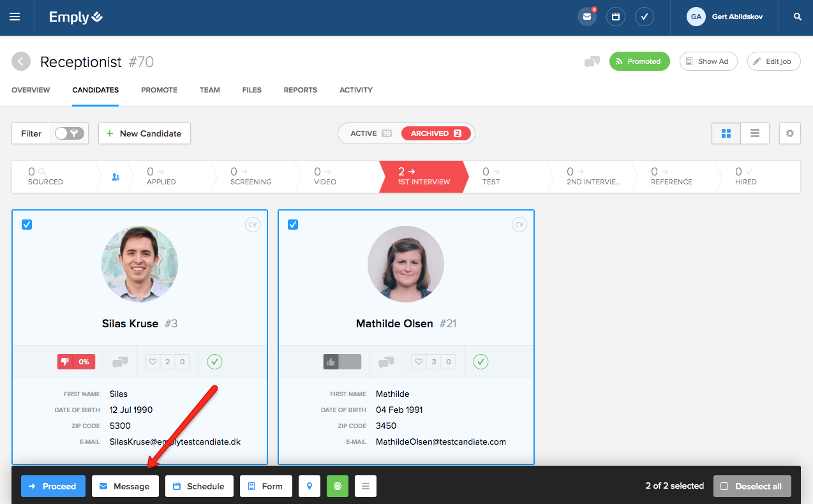Uncheck the Silas Kruse card checkbox
This screenshot has height=504, width=813.
tap(27, 225)
